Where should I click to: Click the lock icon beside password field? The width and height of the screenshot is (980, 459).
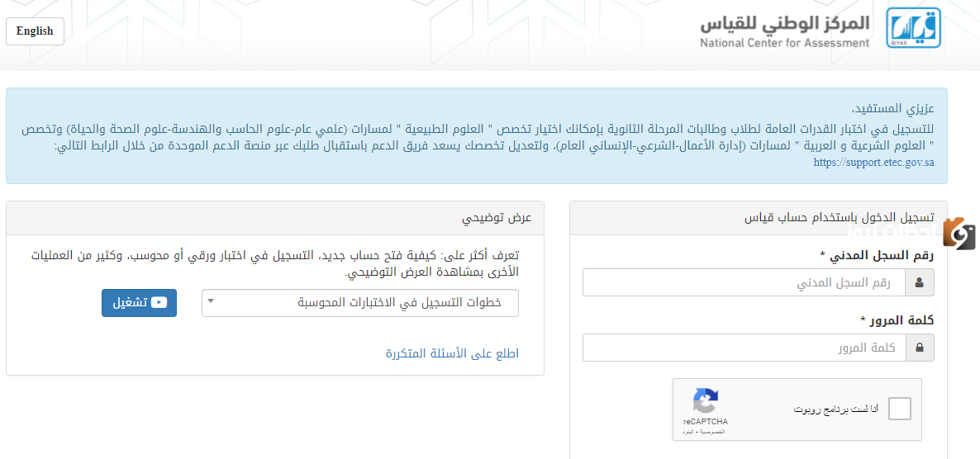pos(919,348)
